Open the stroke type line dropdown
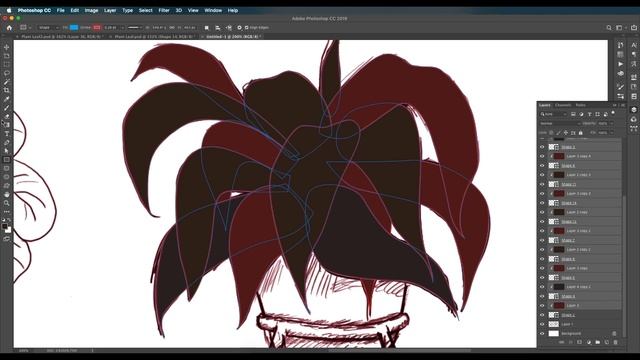 135,28
